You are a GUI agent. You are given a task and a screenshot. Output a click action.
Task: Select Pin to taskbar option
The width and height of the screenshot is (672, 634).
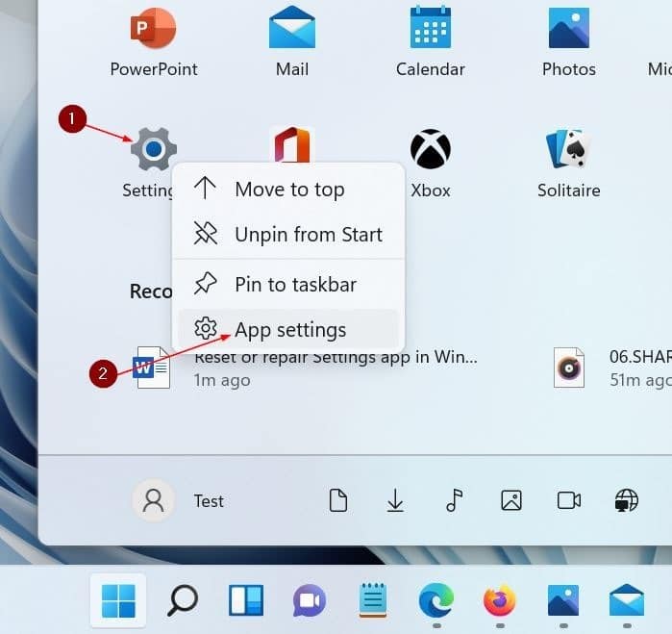pos(288,285)
